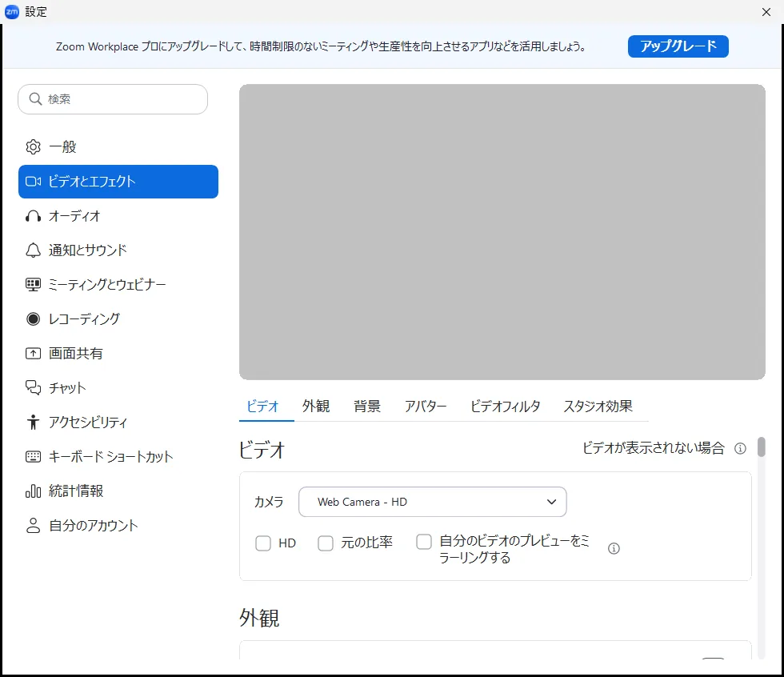
Task: Click the 検索 search field
Action: 113,99
